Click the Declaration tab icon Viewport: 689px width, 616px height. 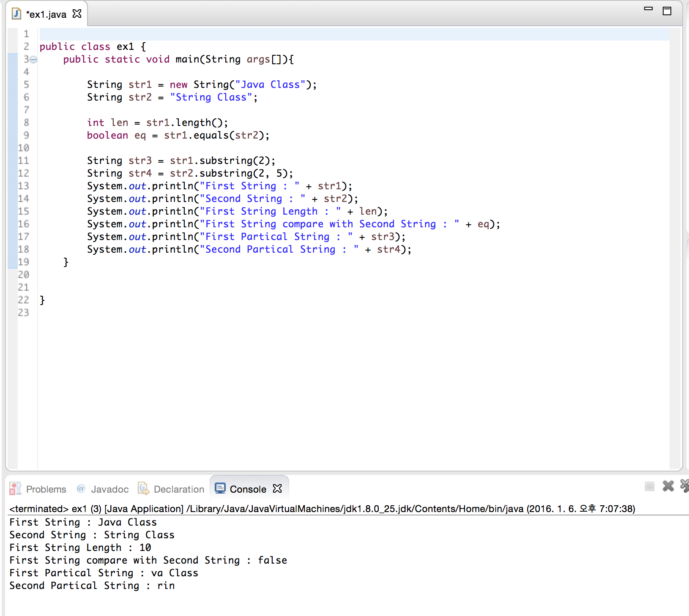[x=144, y=488]
